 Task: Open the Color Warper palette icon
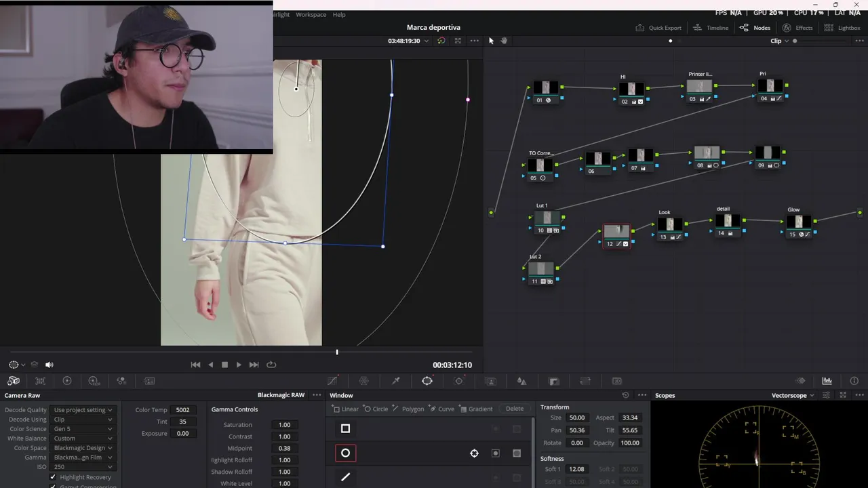coord(364,381)
